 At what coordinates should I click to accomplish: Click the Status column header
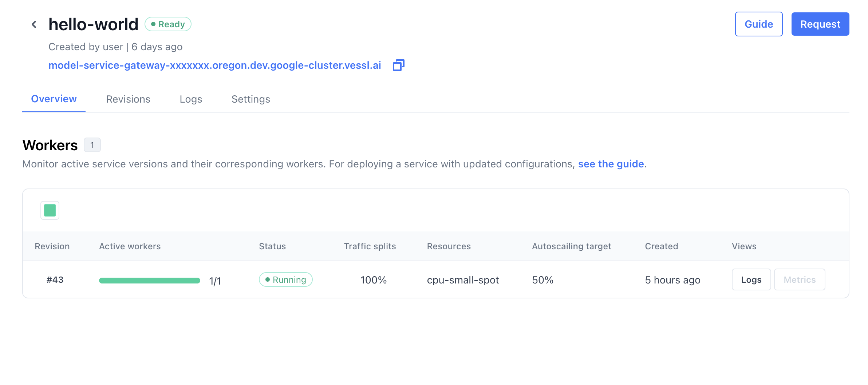[x=272, y=246]
